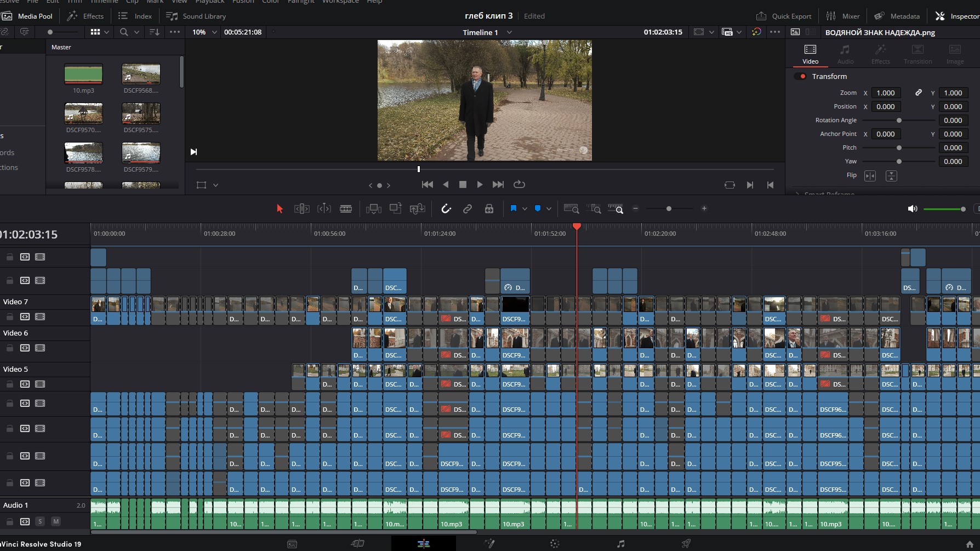The height and width of the screenshot is (551, 980).
Task: Switch to Inspector Image tab
Action: [955, 54]
